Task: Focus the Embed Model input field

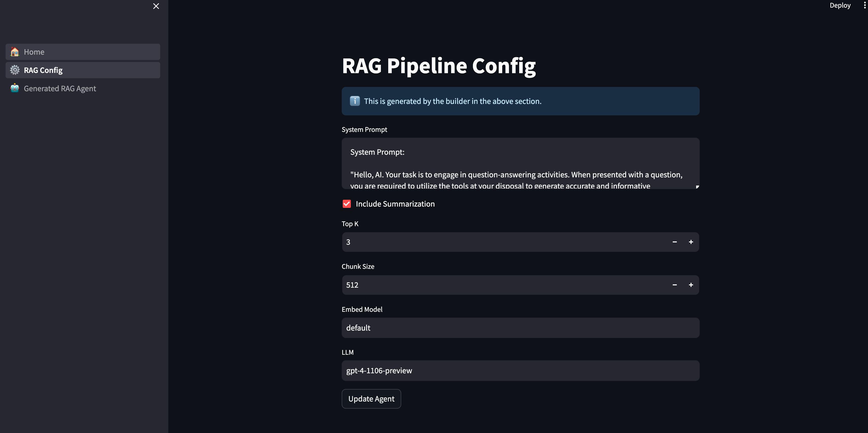Action: point(520,328)
